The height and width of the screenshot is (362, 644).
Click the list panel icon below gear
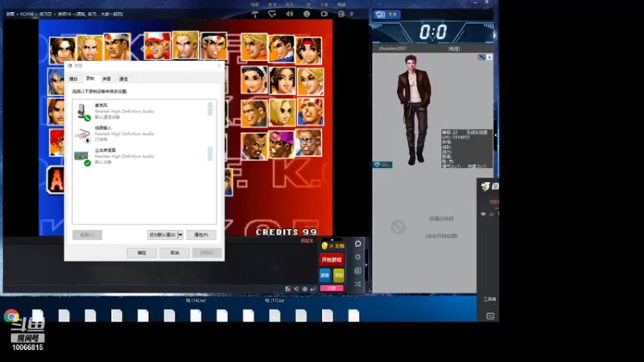[x=357, y=270]
